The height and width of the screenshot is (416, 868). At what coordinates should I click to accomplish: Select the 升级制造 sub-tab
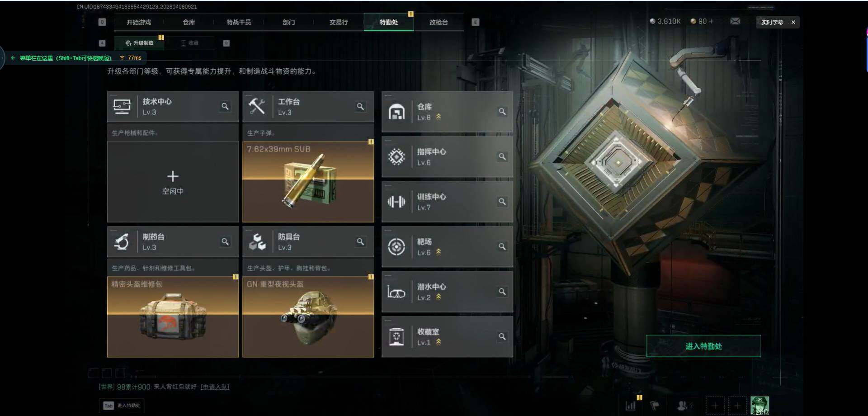pos(139,43)
